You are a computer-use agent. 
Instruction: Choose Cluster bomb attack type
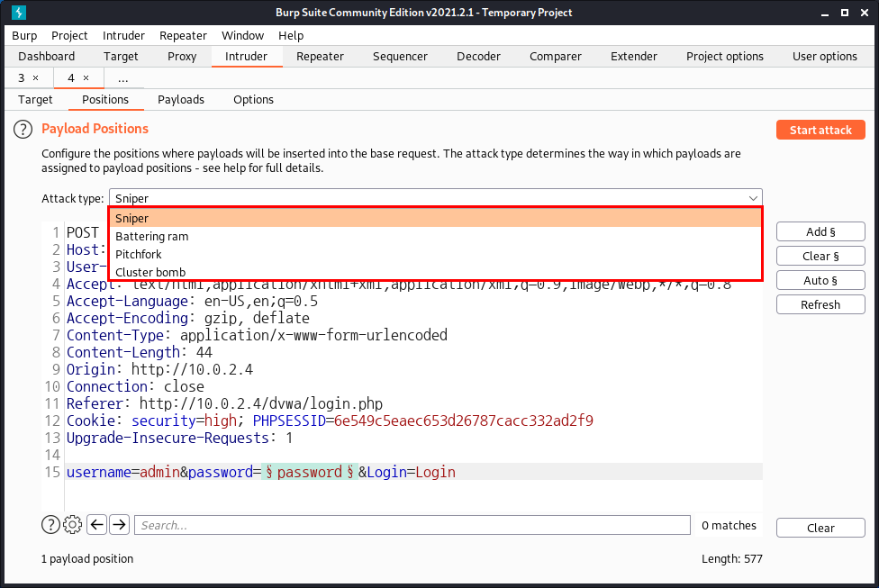click(x=435, y=272)
